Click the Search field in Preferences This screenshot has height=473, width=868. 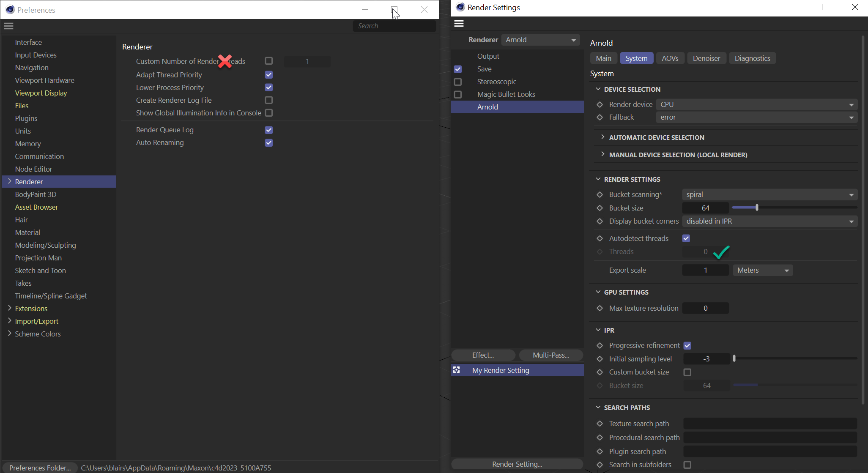click(394, 26)
